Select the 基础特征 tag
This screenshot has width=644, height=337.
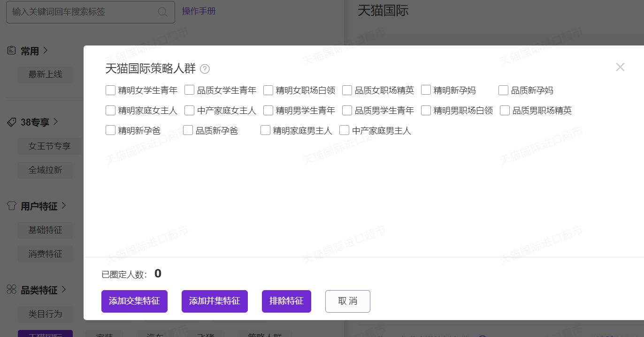tap(45, 230)
